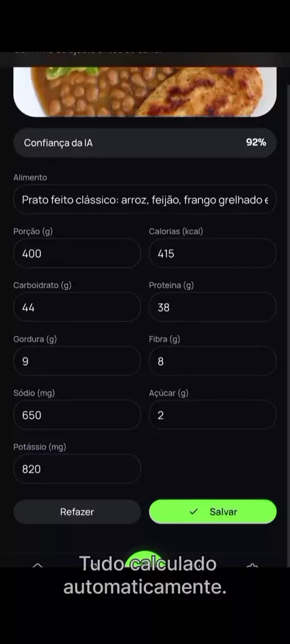Edit the Alimento name field
This screenshot has height=644, width=290.
(x=144, y=200)
